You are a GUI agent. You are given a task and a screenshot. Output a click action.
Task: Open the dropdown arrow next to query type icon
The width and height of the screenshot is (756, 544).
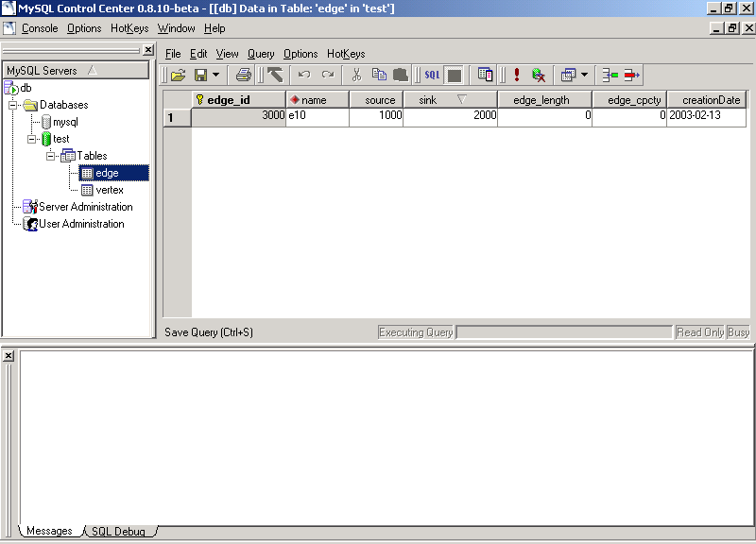click(x=584, y=76)
